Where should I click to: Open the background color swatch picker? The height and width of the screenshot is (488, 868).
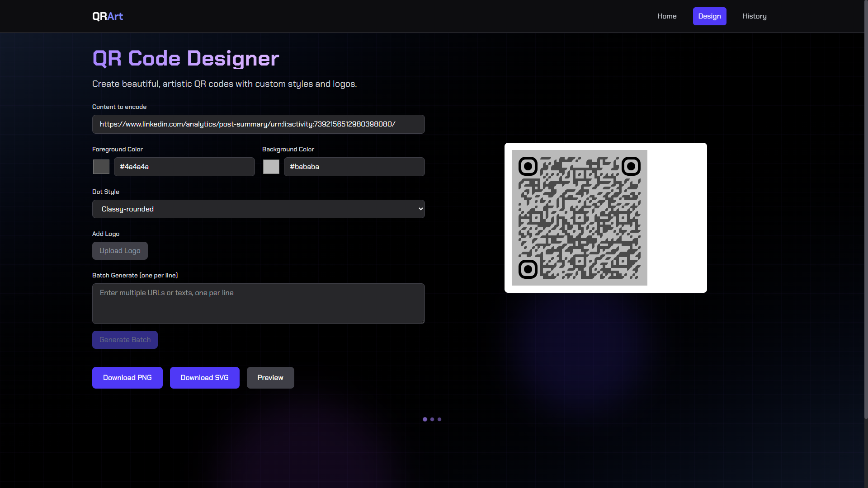[x=271, y=167]
